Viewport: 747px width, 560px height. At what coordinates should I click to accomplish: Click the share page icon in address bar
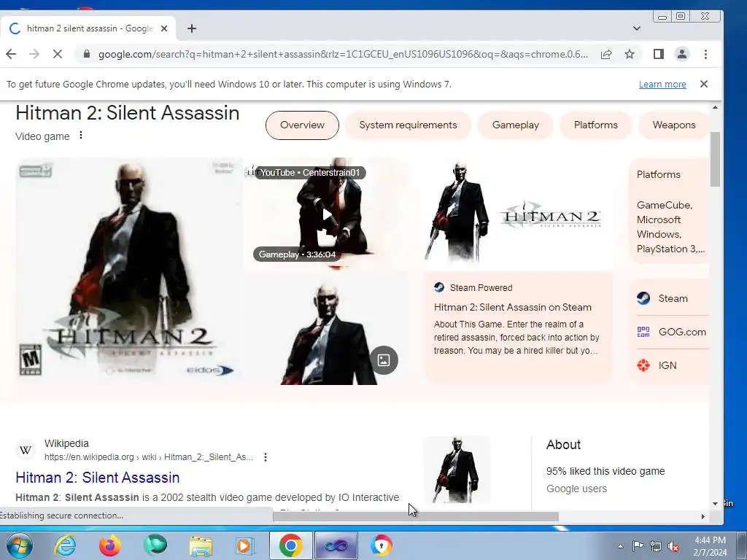[x=606, y=54]
